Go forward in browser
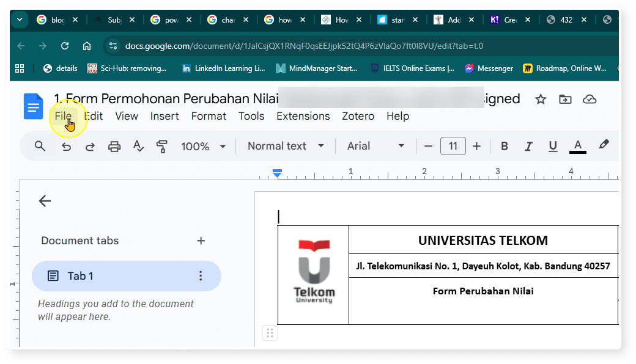 point(43,46)
